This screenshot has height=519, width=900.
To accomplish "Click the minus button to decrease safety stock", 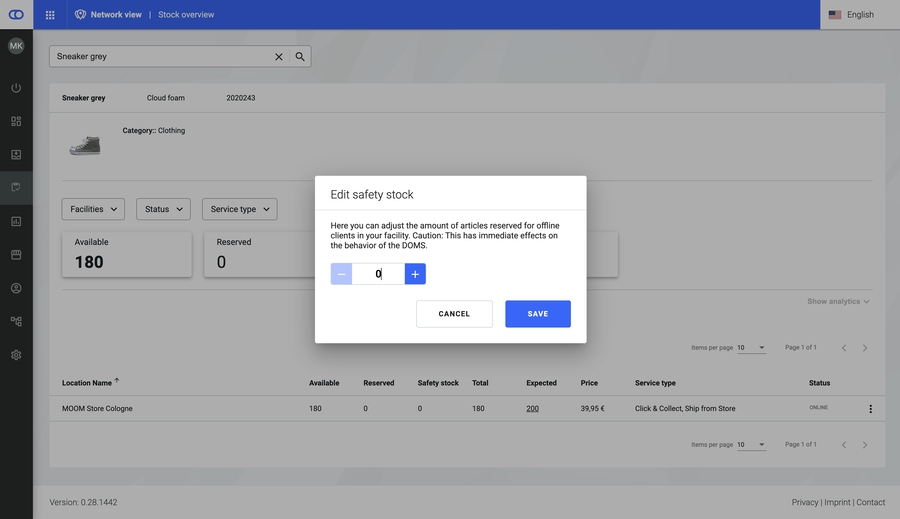I will pos(342,274).
